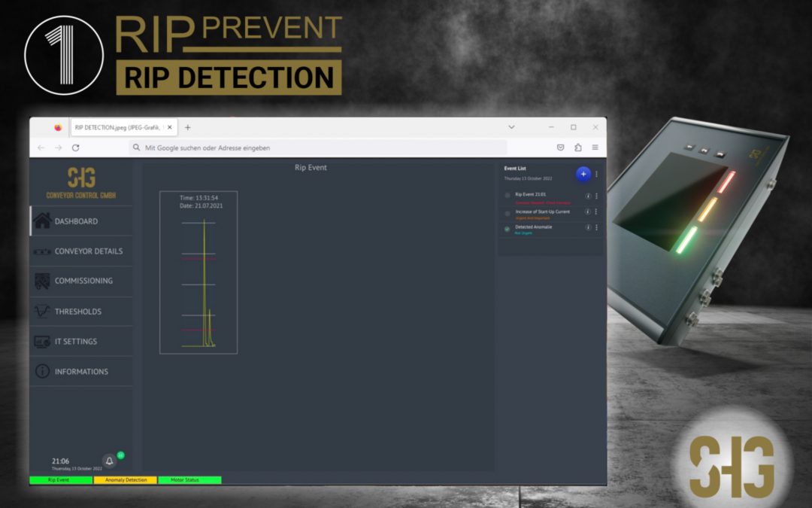The height and width of the screenshot is (508, 812).
Task: Open the Firefox hamburger application menu
Action: pyautogui.click(x=595, y=148)
